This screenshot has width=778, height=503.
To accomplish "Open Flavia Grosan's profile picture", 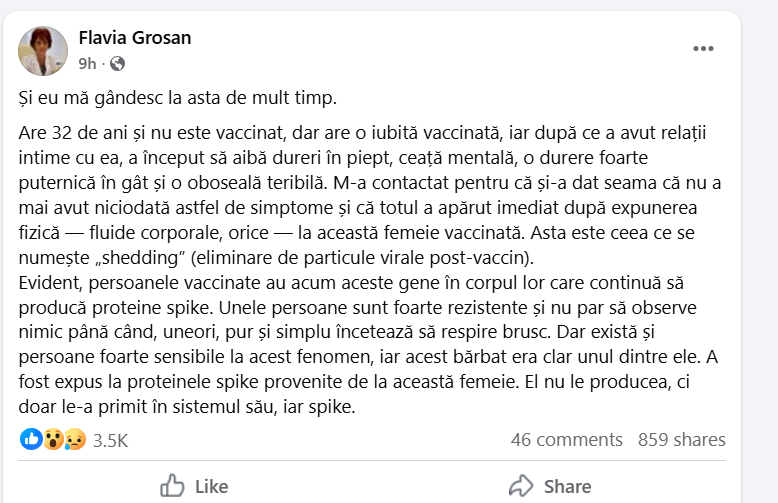I will tap(44, 51).
